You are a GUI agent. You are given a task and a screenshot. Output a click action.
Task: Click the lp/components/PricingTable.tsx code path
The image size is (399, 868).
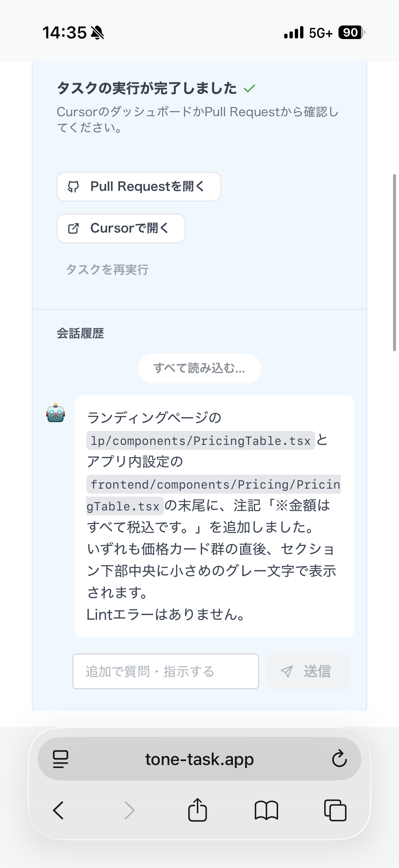point(201,440)
